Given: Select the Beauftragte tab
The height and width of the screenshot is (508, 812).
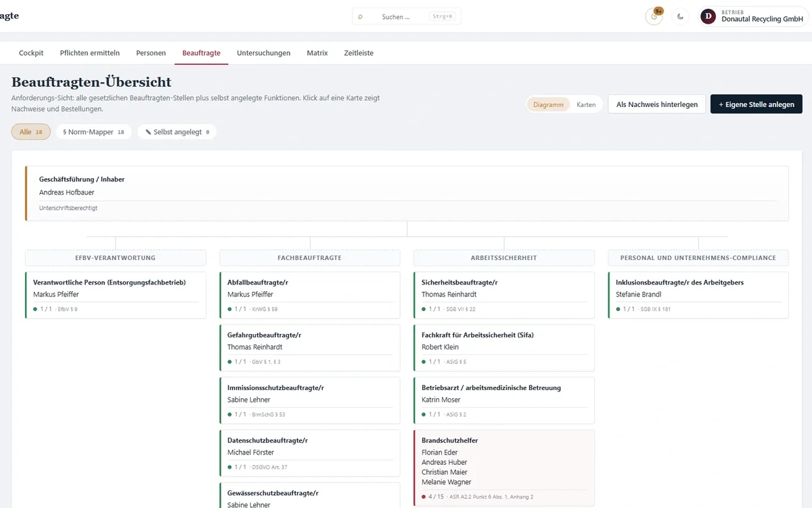Looking at the screenshot, I should pyautogui.click(x=202, y=53).
